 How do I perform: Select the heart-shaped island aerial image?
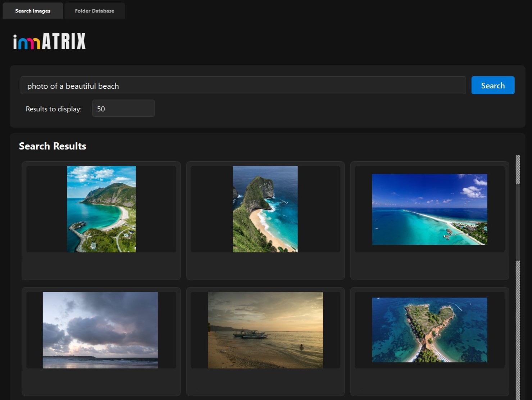(429, 330)
